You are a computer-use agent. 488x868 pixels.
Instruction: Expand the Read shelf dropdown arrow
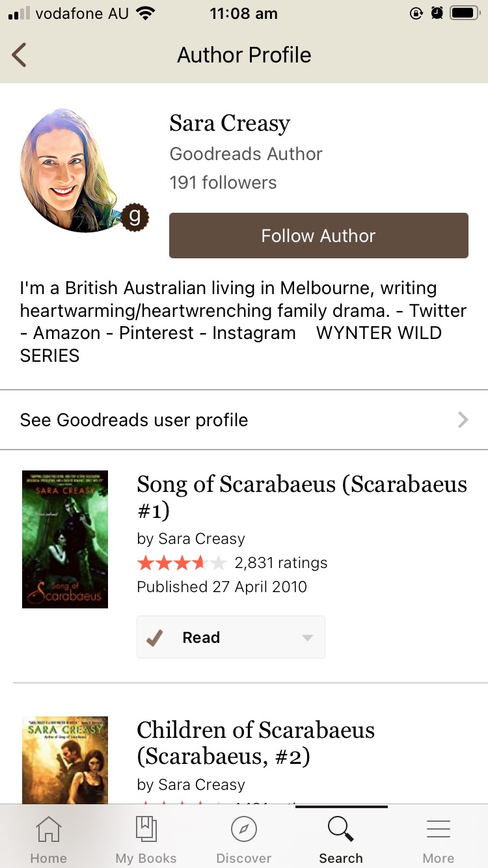(308, 638)
